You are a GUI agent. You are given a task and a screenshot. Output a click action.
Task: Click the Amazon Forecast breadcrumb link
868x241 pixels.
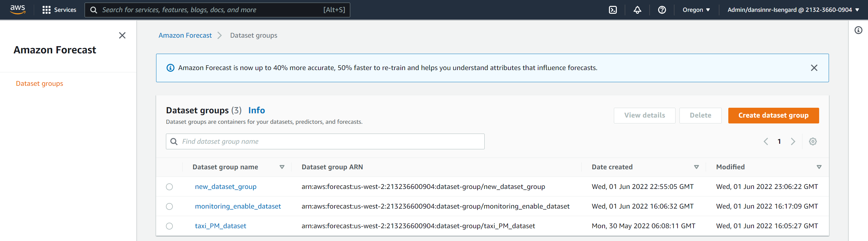tap(185, 35)
